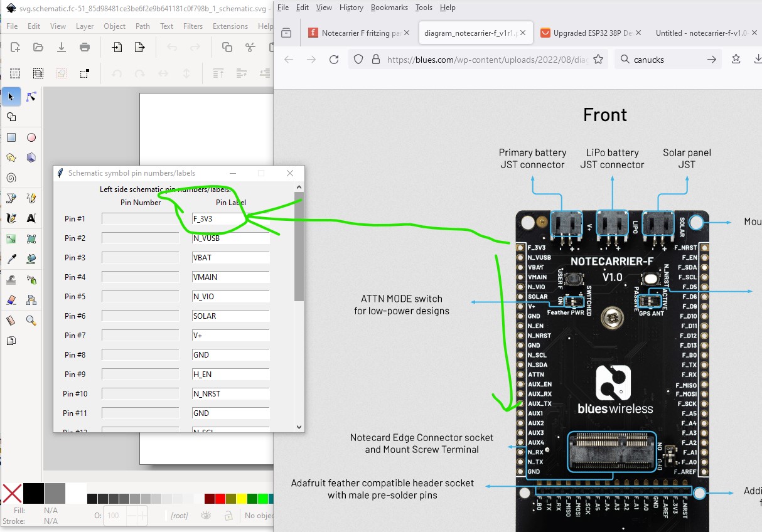Toggle selection box handle icon
The height and width of the screenshot is (532, 762).
(x=84, y=73)
